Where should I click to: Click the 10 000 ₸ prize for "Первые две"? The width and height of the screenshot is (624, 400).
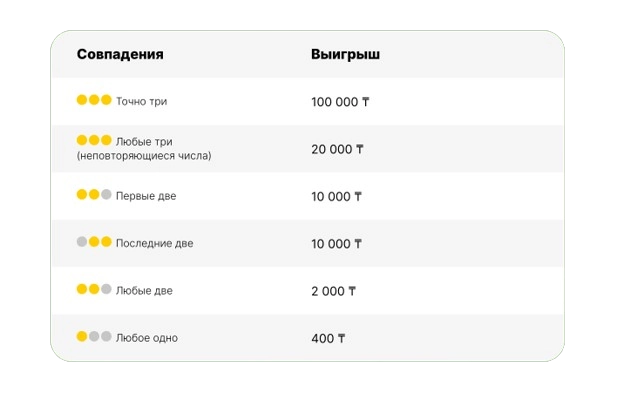pos(337,196)
